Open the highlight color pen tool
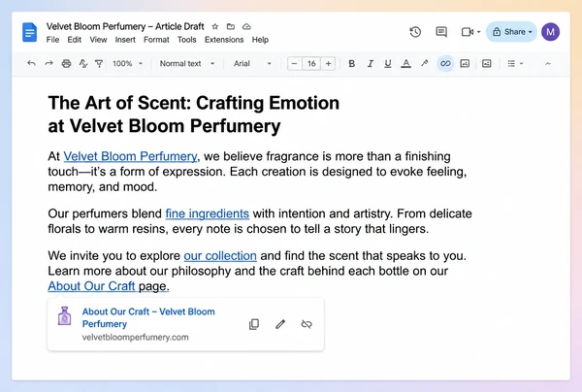Image resolution: width=582 pixels, height=392 pixels. 424,63
